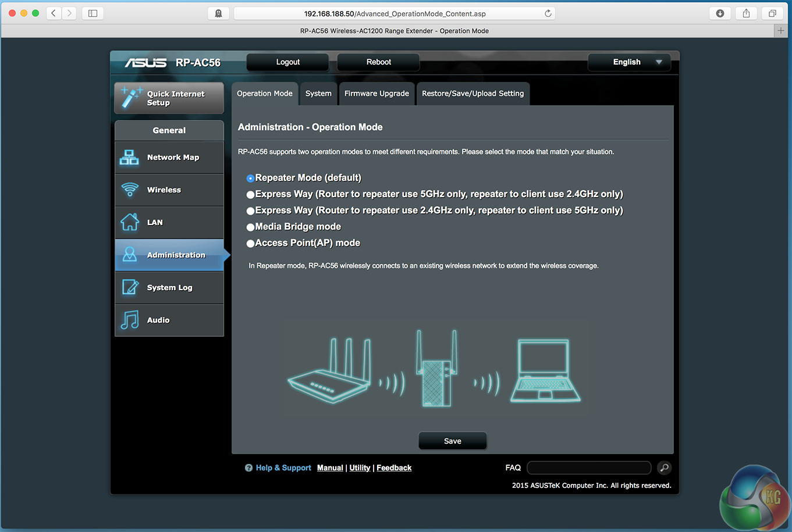Open the Manual link in footer

pyautogui.click(x=330, y=468)
